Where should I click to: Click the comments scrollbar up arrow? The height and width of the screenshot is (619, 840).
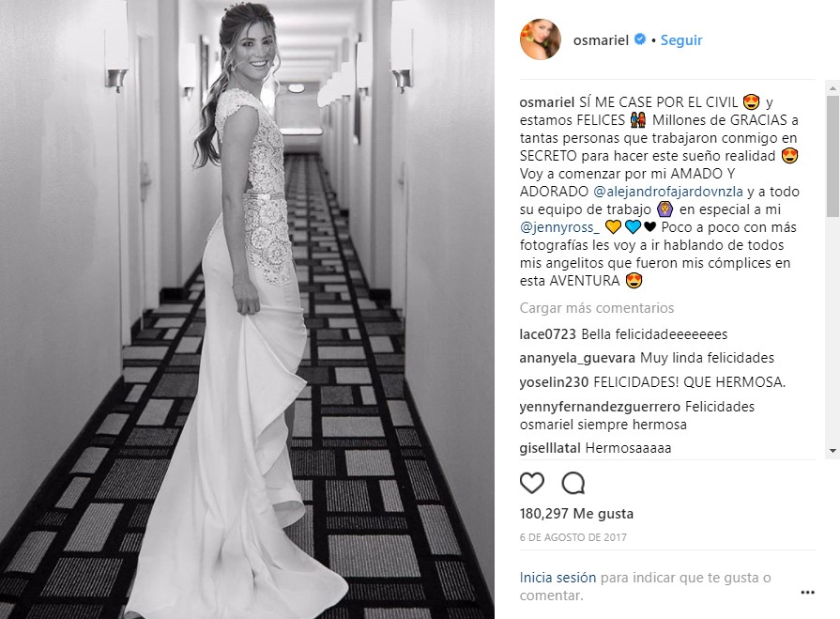pos(832,88)
